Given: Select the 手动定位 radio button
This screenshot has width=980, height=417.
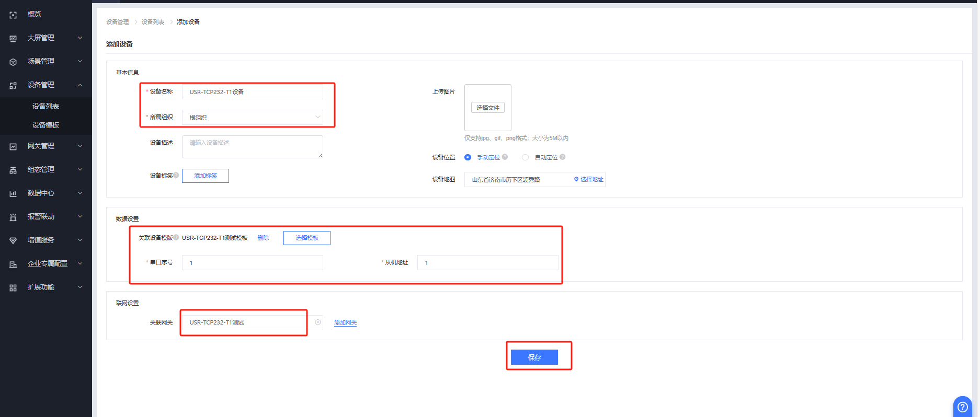Looking at the screenshot, I should (468, 157).
